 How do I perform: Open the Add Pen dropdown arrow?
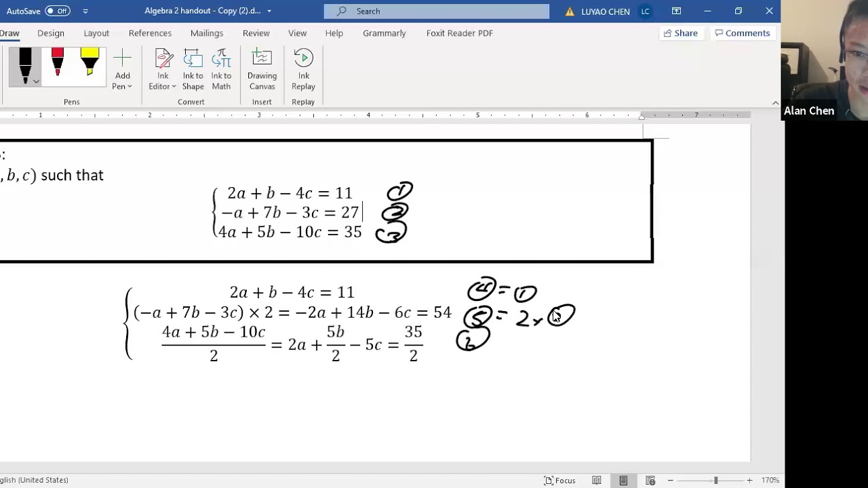(130, 87)
